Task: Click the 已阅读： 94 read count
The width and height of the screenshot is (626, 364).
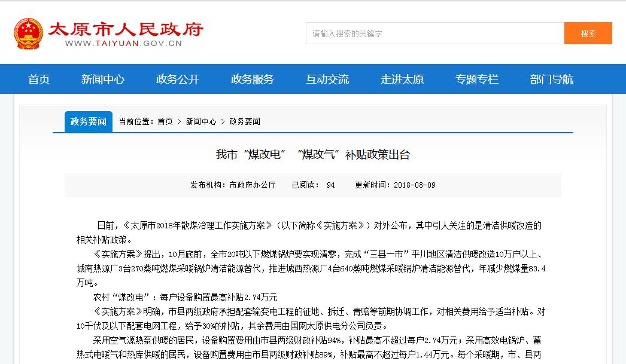Action: pyautogui.click(x=314, y=185)
